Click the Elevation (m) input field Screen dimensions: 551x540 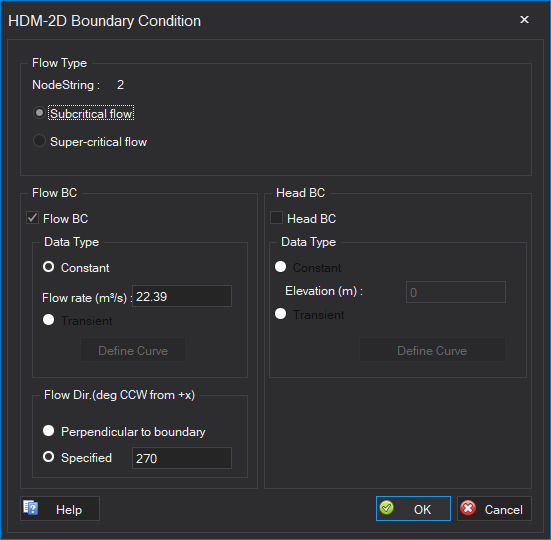(x=456, y=292)
